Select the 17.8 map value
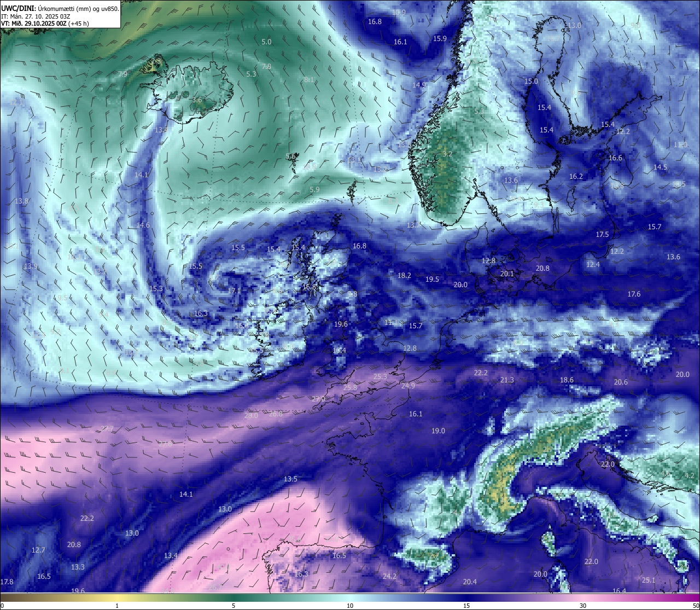The width and height of the screenshot is (700, 610). click(x=7, y=582)
